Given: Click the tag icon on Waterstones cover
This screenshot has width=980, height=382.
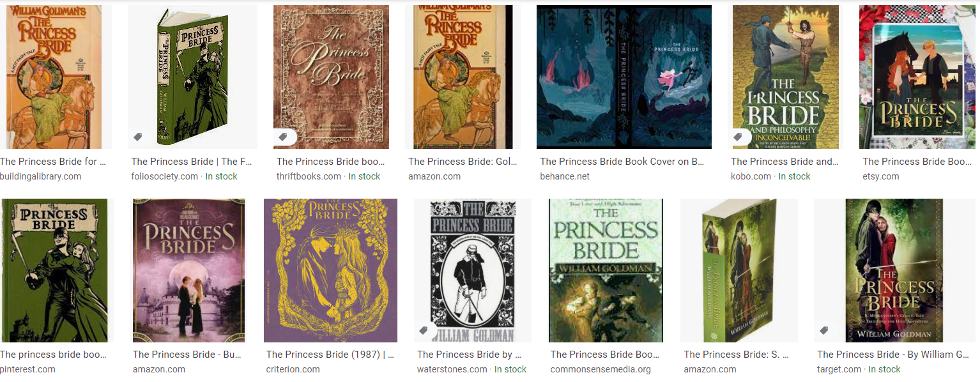Looking at the screenshot, I should pos(423,330).
